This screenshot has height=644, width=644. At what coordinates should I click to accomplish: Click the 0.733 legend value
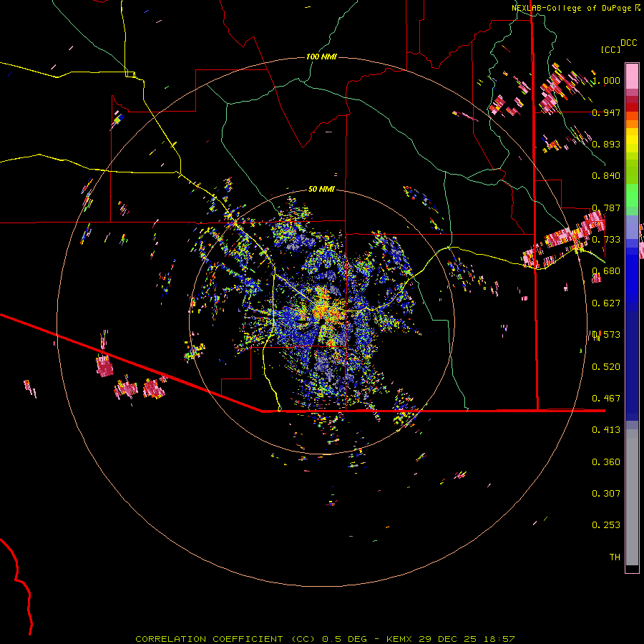click(x=606, y=240)
